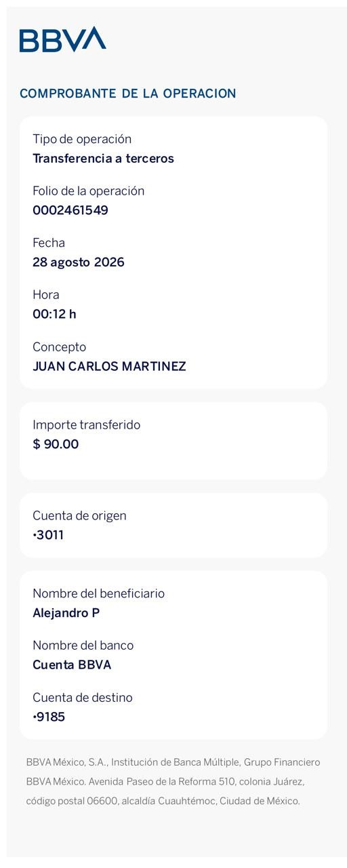Click the BBVA logo
Viewport: 347px width, 868px height.
click(x=62, y=39)
